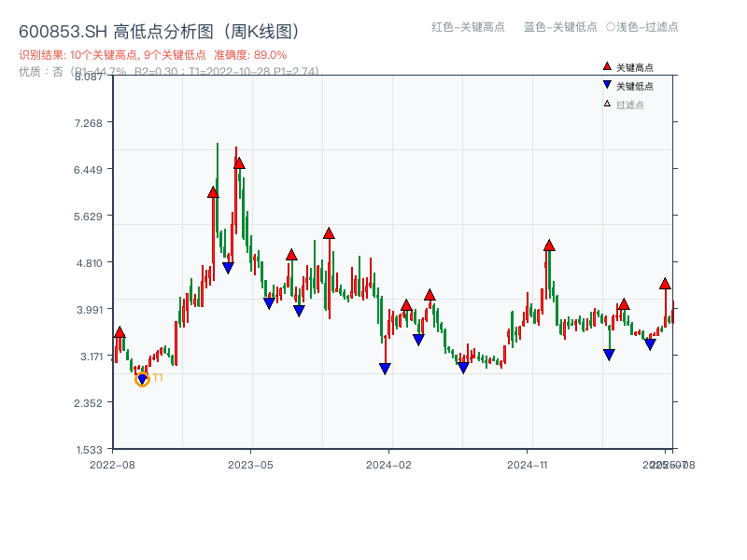The height and width of the screenshot is (560, 747).
Task: Click the highest red peak marker near 2023
Action: click(239, 162)
